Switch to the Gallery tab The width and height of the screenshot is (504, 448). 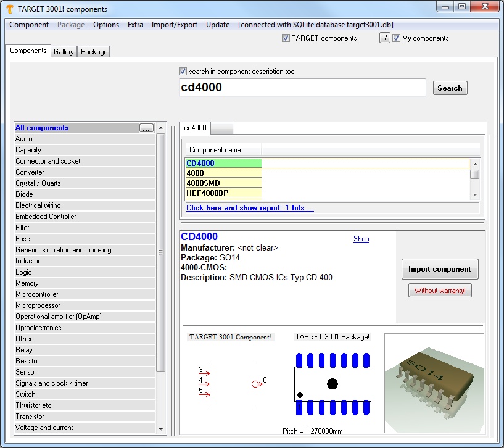pos(64,52)
